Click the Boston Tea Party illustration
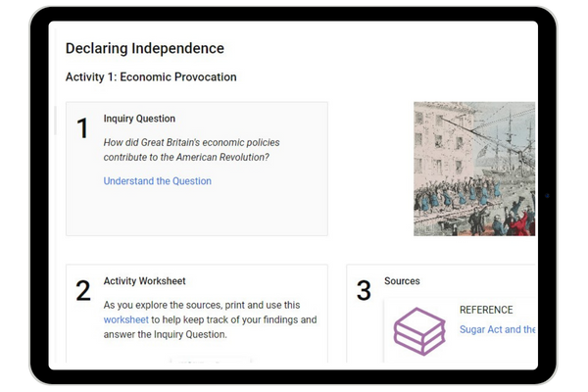Viewport: 588px width, 392px height. (474, 169)
